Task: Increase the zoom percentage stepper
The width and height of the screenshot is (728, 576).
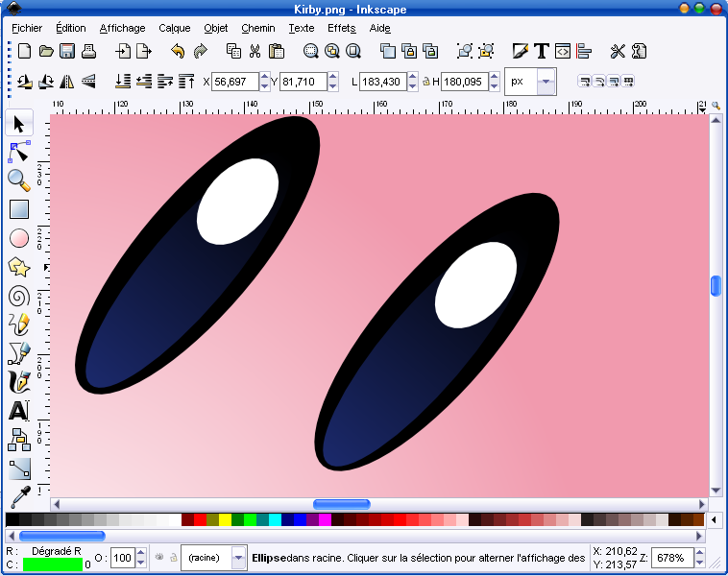Action: coord(700,553)
